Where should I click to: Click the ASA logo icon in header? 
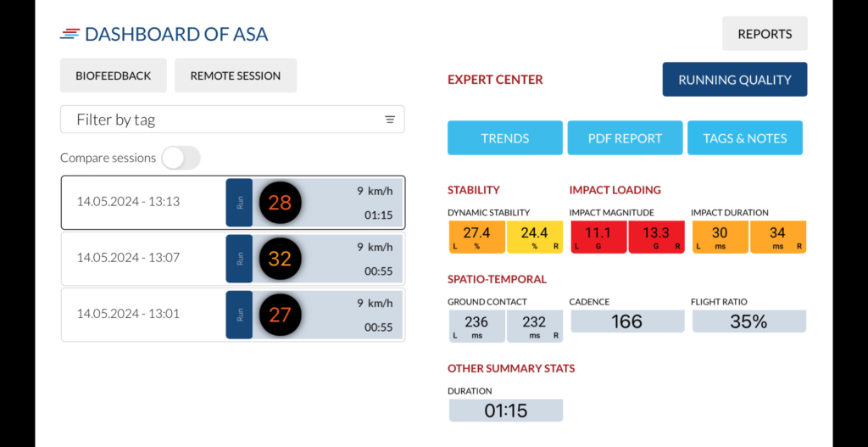(x=70, y=34)
